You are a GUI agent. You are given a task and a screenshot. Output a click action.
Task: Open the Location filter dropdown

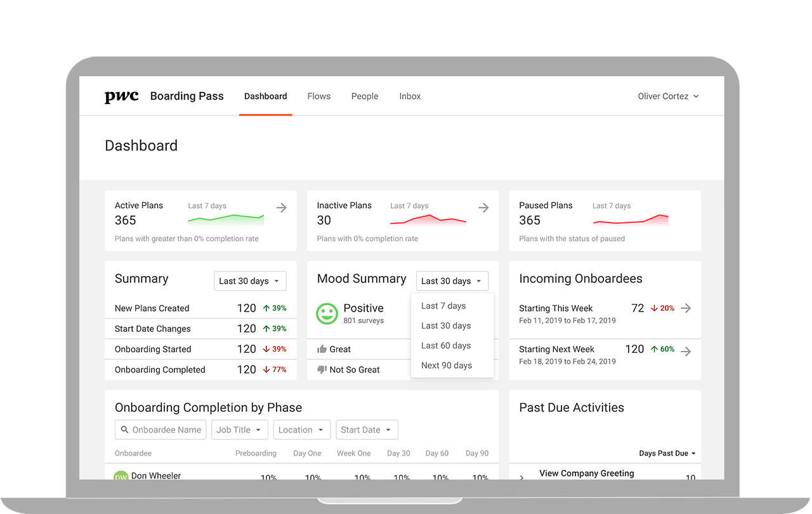click(x=301, y=430)
